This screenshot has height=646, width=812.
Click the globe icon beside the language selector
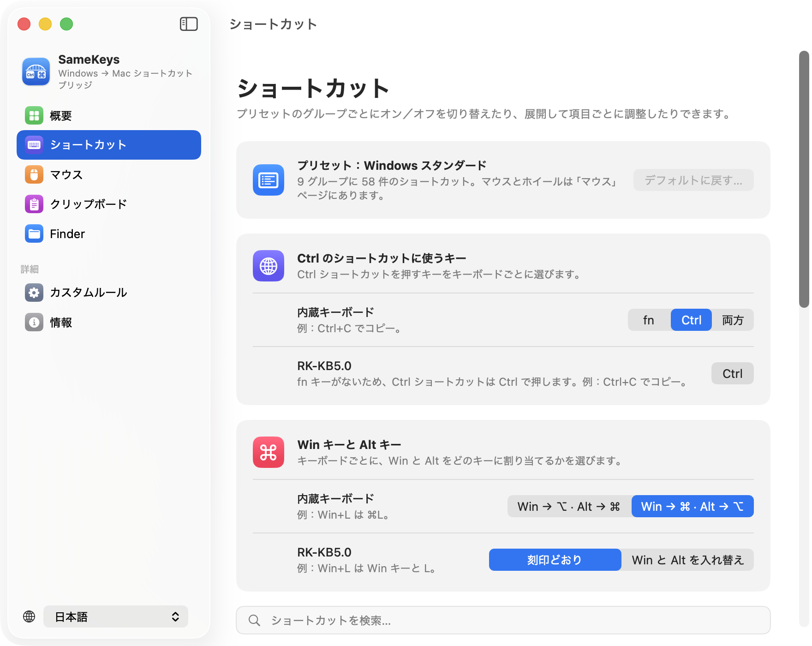click(x=29, y=616)
